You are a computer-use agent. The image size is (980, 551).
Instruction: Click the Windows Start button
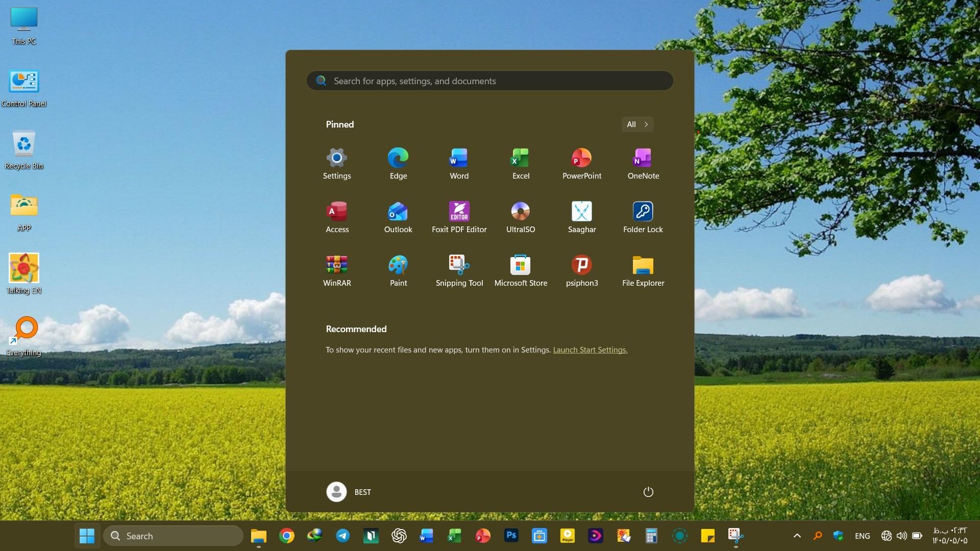click(87, 536)
